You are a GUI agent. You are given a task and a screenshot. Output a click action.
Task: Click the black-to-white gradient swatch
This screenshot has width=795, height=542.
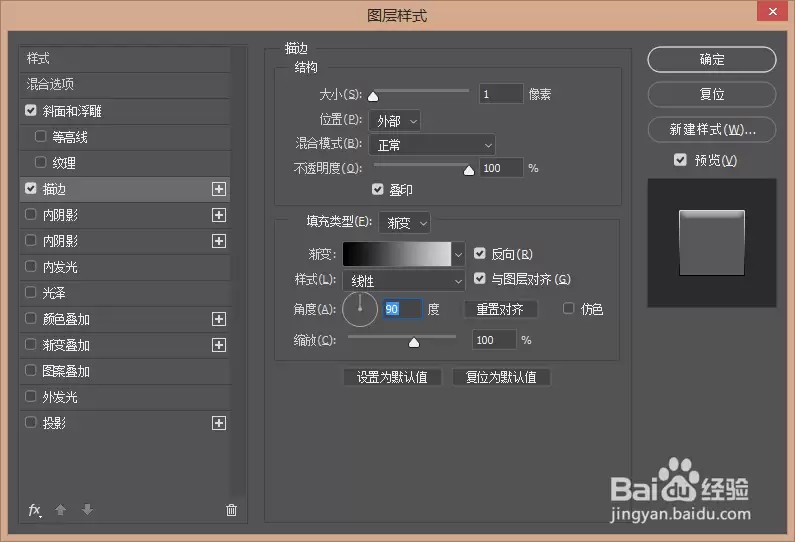click(x=397, y=254)
